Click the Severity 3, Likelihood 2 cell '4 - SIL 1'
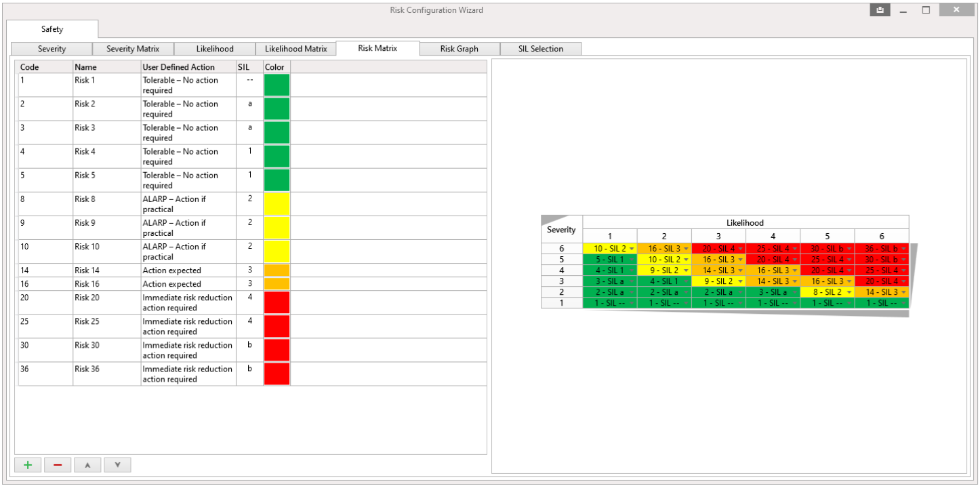The width and height of the screenshot is (980, 486). [664, 281]
